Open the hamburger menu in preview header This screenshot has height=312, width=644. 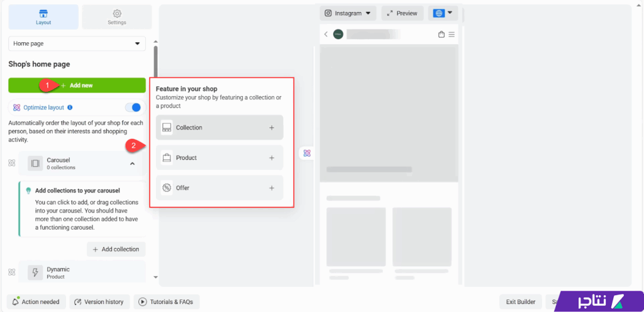(452, 35)
